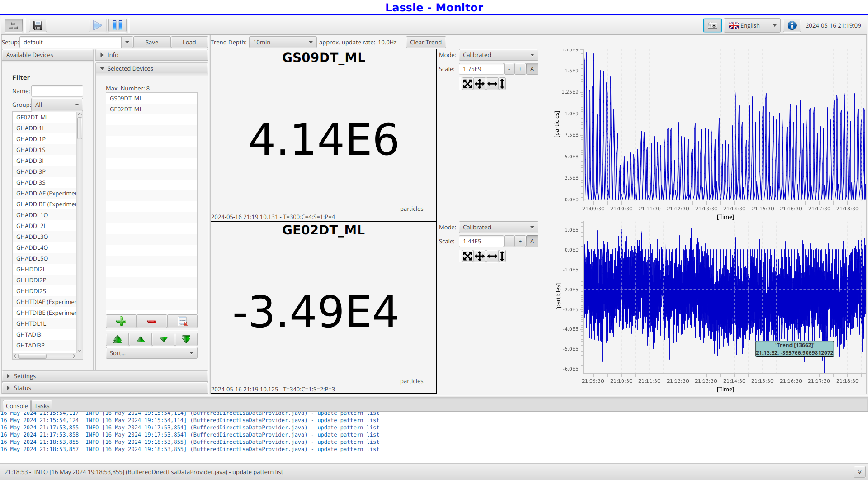Select GHADDL1O in available devices
868x480 pixels.
pyautogui.click(x=45, y=215)
